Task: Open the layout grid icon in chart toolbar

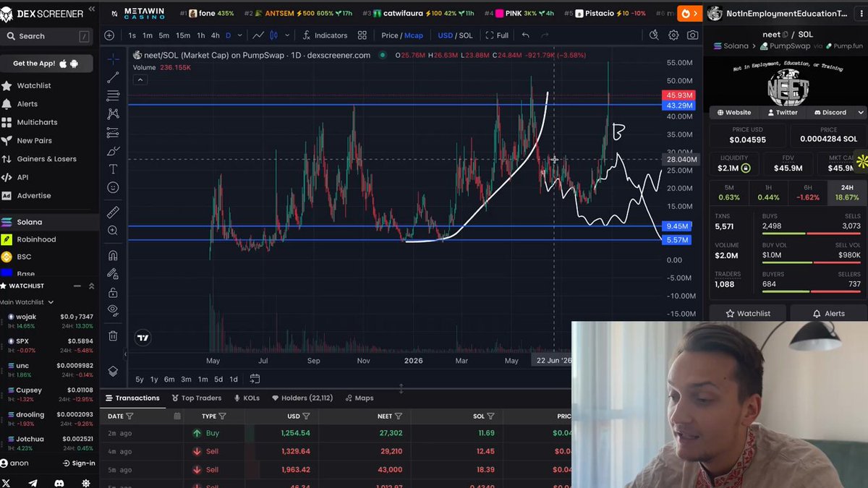Action: click(x=362, y=35)
